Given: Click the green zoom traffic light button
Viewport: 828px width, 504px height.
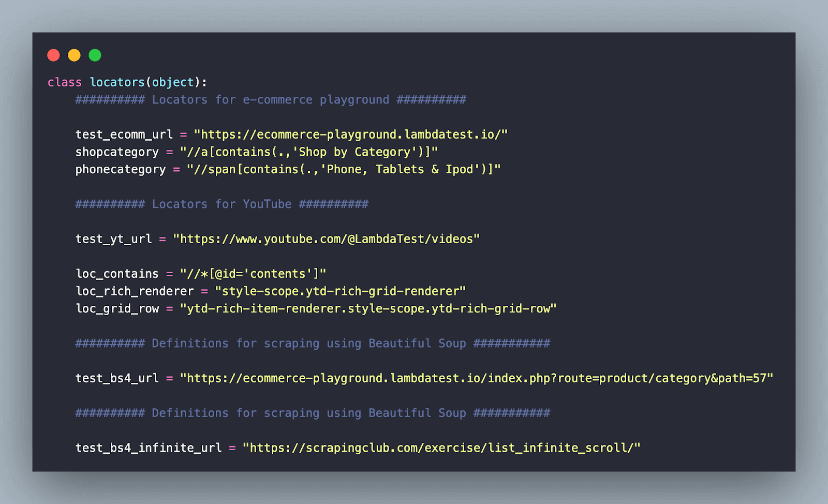Looking at the screenshot, I should [x=94, y=55].
